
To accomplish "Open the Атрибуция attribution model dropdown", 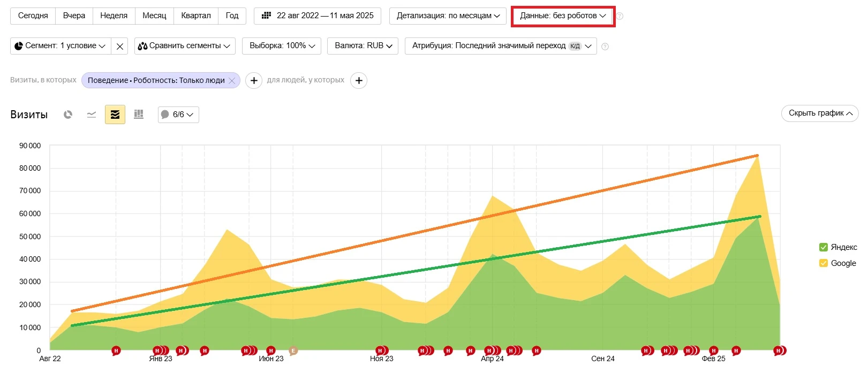I will (x=501, y=46).
